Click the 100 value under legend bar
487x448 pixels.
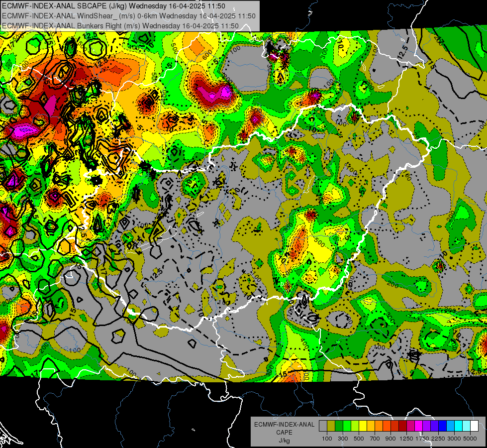tap(327, 439)
